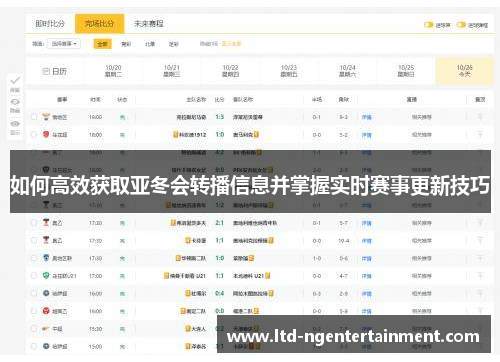The width and height of the screenshot is (500, 362).
Task: Click the upper eye icon in left sidebar
Action: [x=15, y=102]
